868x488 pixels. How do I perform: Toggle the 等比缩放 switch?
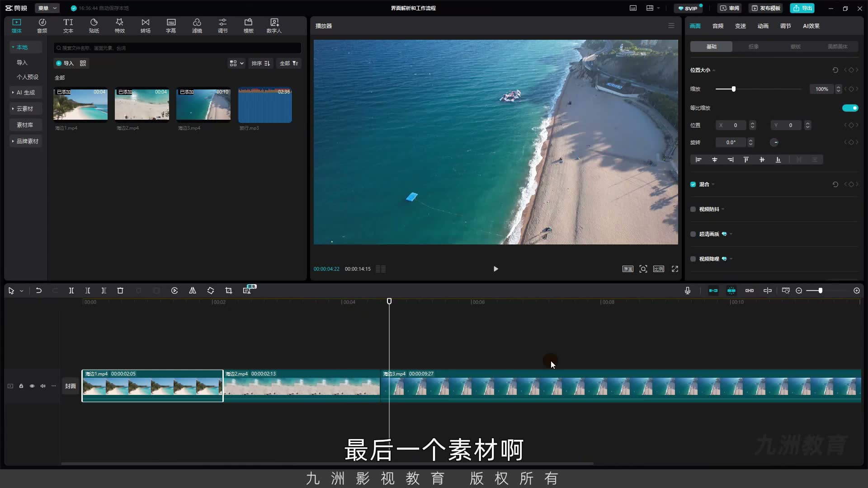point(850,108)
